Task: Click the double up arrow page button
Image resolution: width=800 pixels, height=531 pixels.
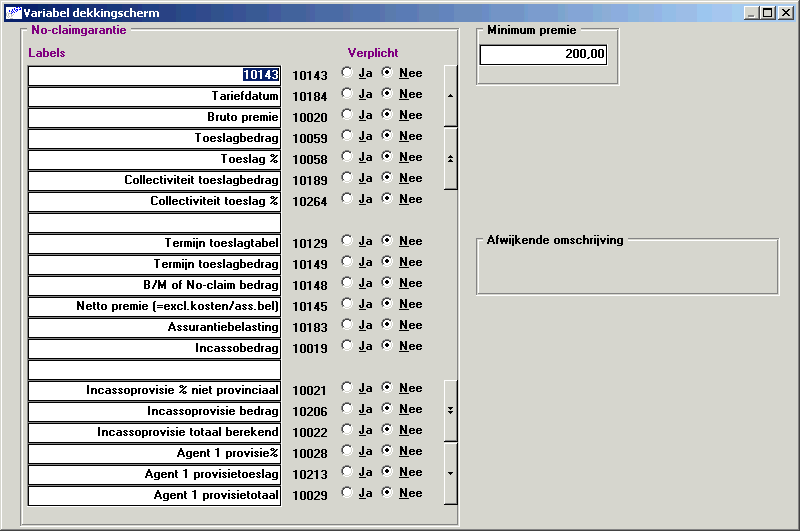Action: [x=450, y=158]
